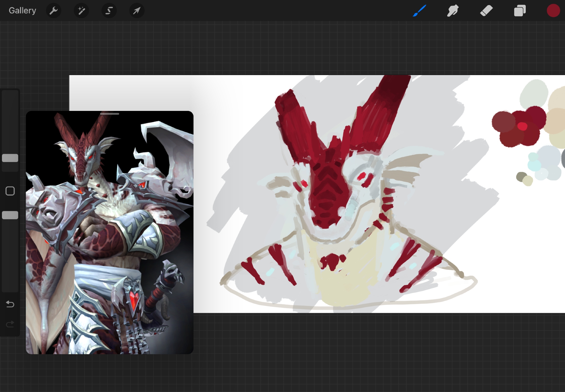Select the Brush tool
565x392 pixels.
[x=419, y=11]
